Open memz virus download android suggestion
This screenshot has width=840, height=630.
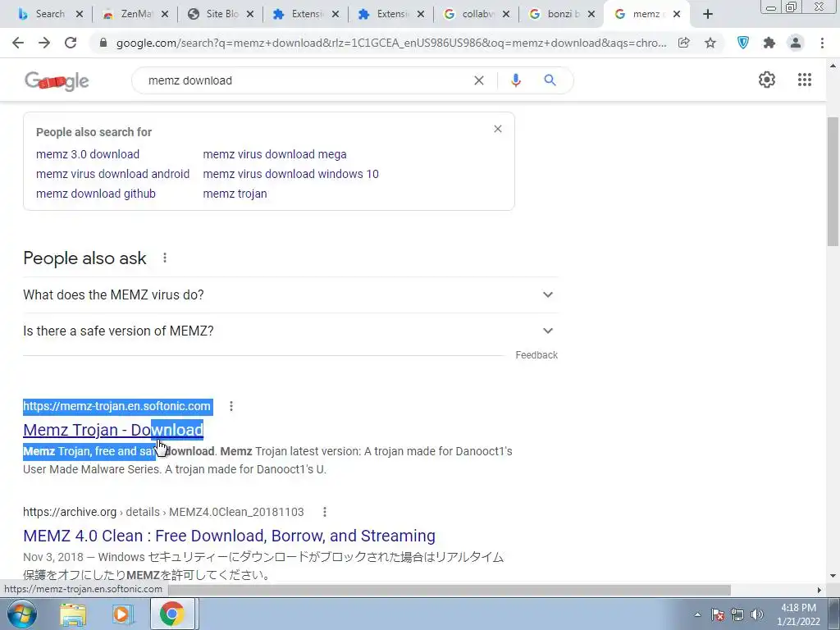click(x=112, y=174)
